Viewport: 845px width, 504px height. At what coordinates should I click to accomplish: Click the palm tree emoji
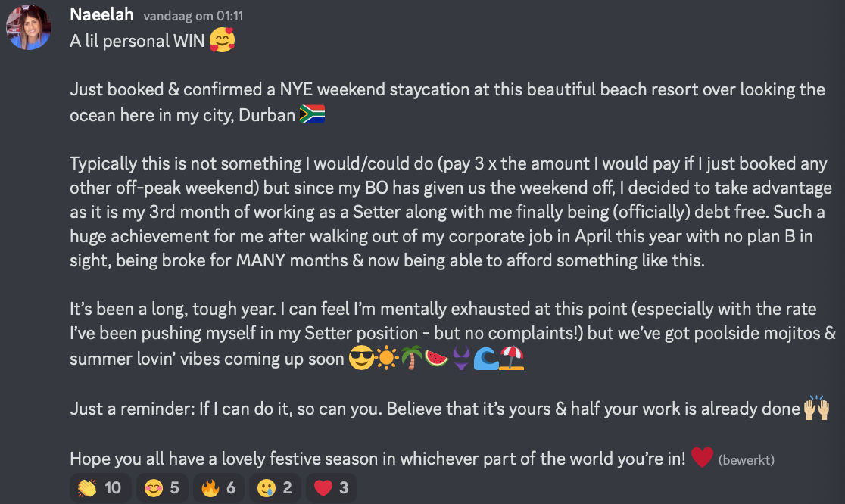click(x=411, y=359)
